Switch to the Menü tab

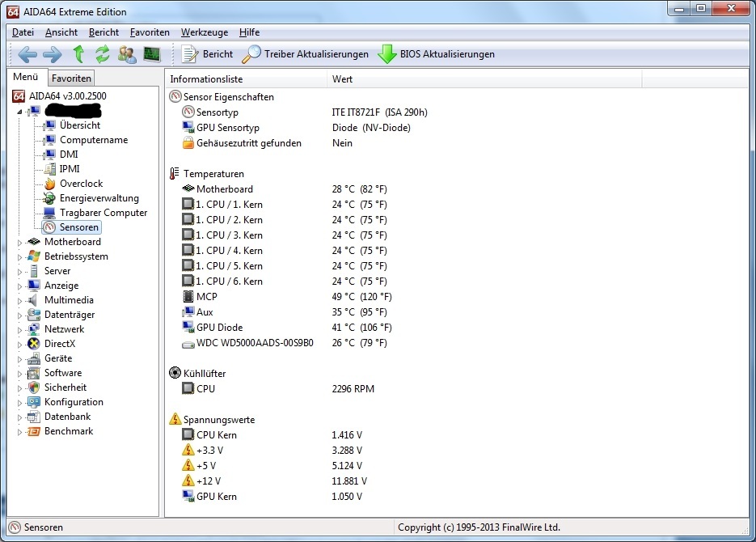26,77
